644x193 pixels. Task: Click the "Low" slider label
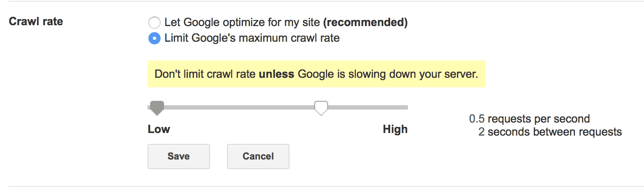pos(159,129)
